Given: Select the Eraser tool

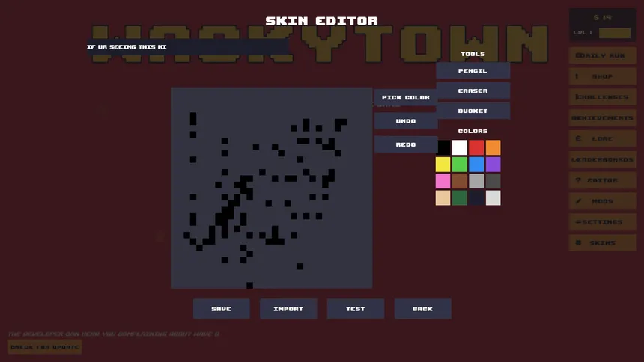Looking at the screenshot, I should click(473, 90).
